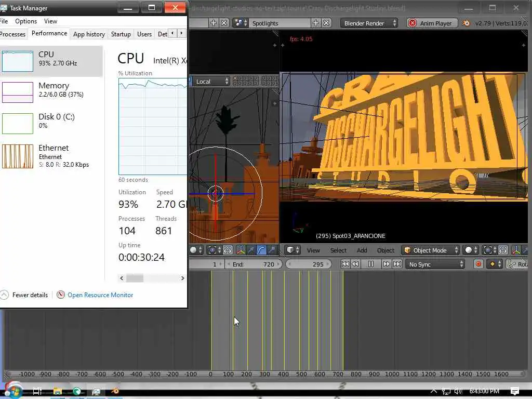Open Add menu in 3D viewport header
The image size is (532, 399).
click(362, 250)
